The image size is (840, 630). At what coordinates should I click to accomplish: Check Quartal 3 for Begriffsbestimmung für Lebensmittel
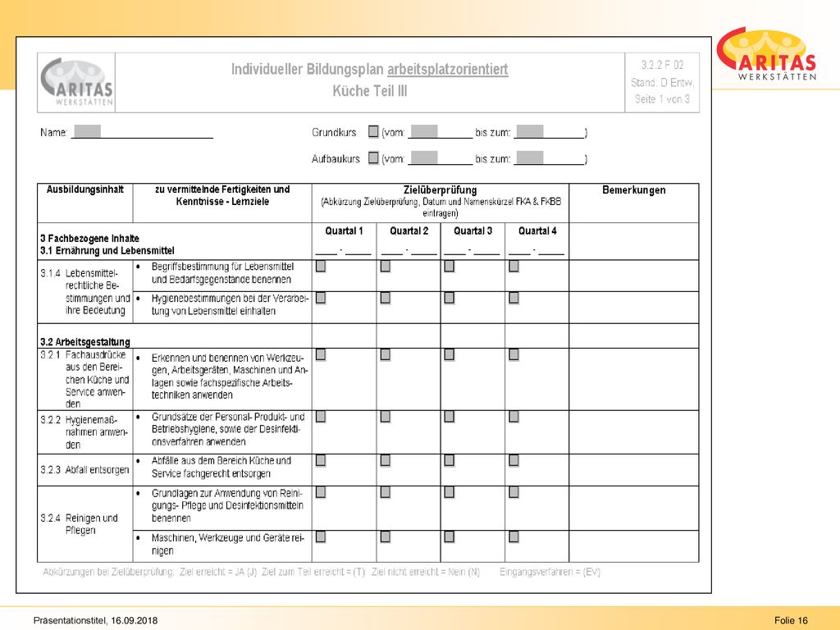coord(450,267)
